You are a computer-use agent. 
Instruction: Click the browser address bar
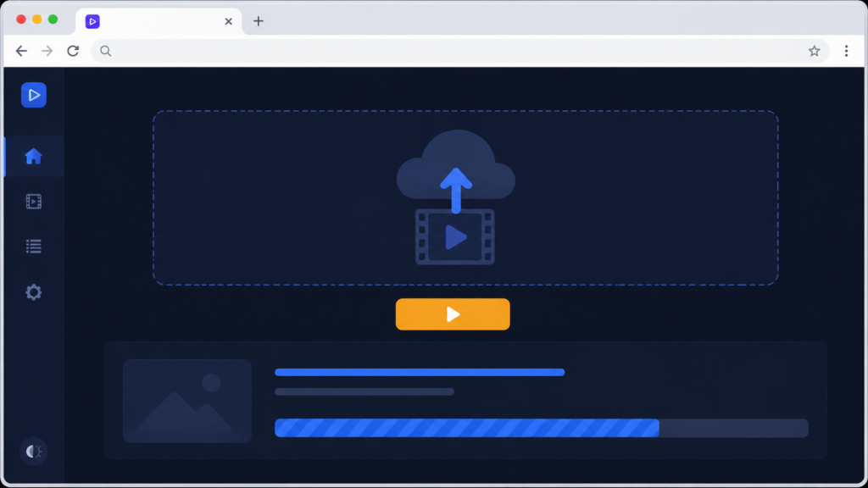click(460, 51)
